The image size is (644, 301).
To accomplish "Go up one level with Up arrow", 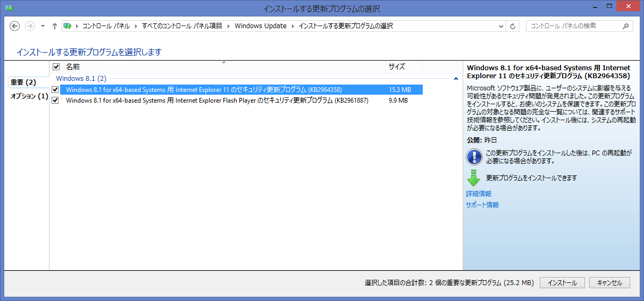I will click(x=55, y=26).
